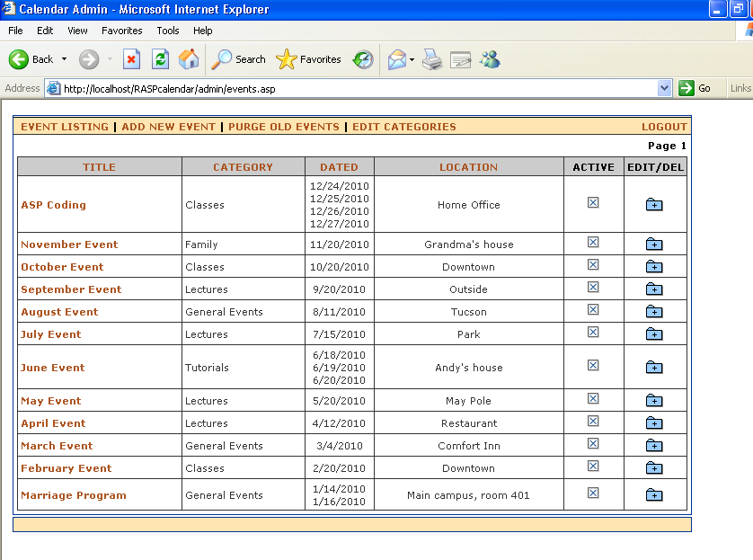The height and width of the screenshot is (560, 753).
Task: Click the Links toolbar label
Action: pyautogui.click(x=740, y=88)
